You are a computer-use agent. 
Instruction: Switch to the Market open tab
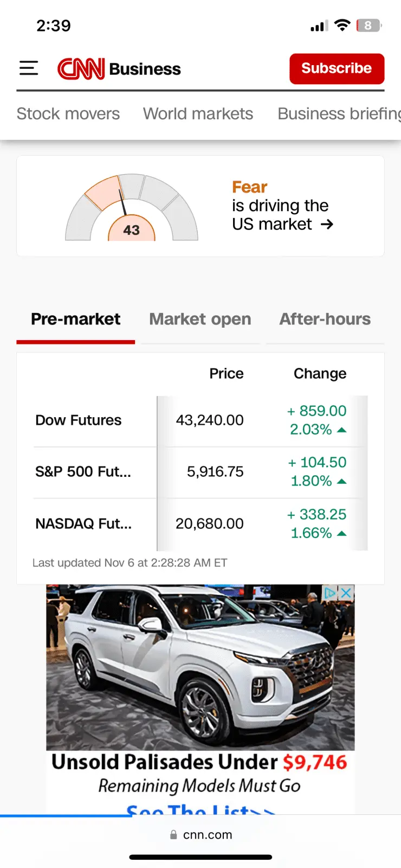[200, 319]
